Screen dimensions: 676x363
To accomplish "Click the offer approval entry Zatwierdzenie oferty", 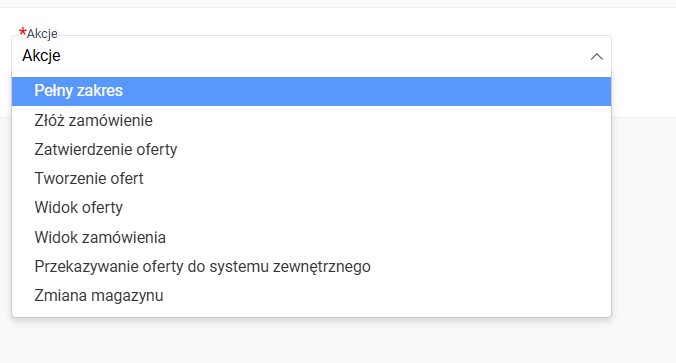I will click(x=311, y=150).
